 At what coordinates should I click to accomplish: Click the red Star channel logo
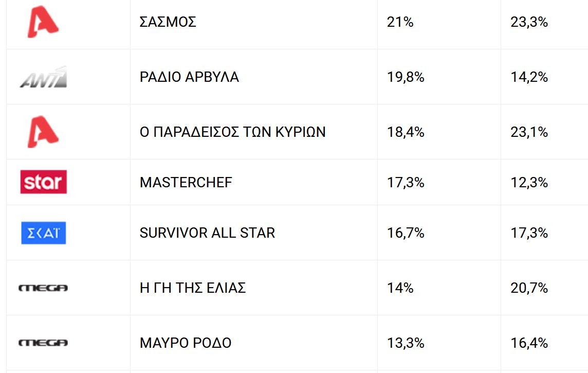(44, 182)
